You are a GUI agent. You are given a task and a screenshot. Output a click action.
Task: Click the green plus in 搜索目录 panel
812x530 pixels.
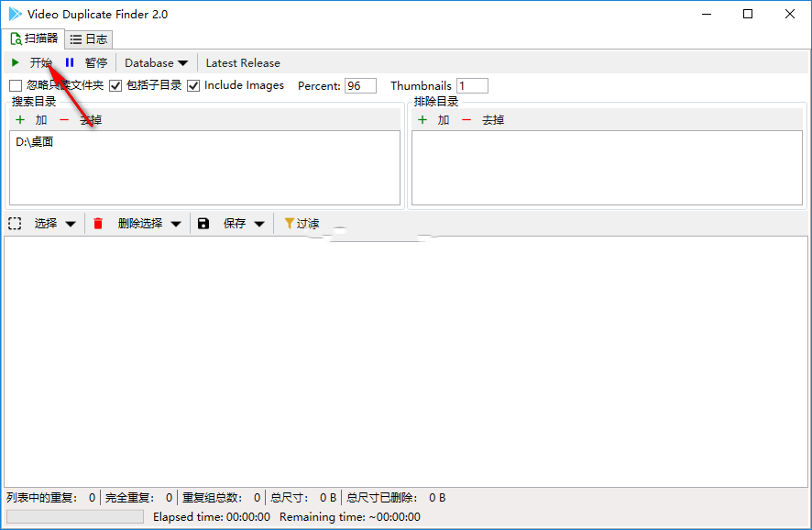[x=20, y=120]
